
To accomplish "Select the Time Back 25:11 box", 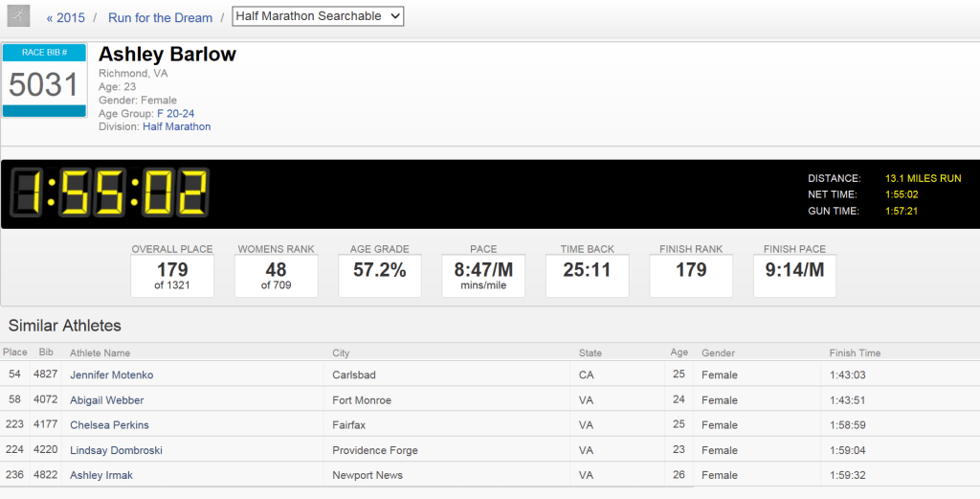I will 587,276.
